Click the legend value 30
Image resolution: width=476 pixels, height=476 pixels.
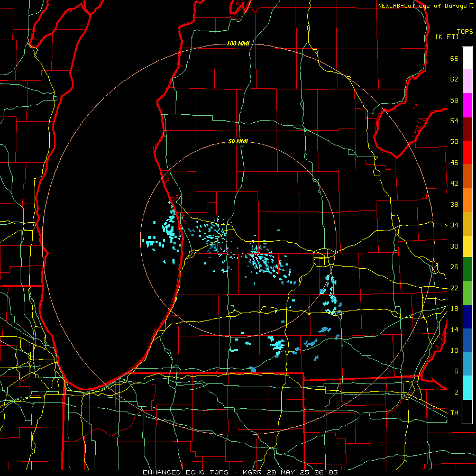[x=454, y=246]
